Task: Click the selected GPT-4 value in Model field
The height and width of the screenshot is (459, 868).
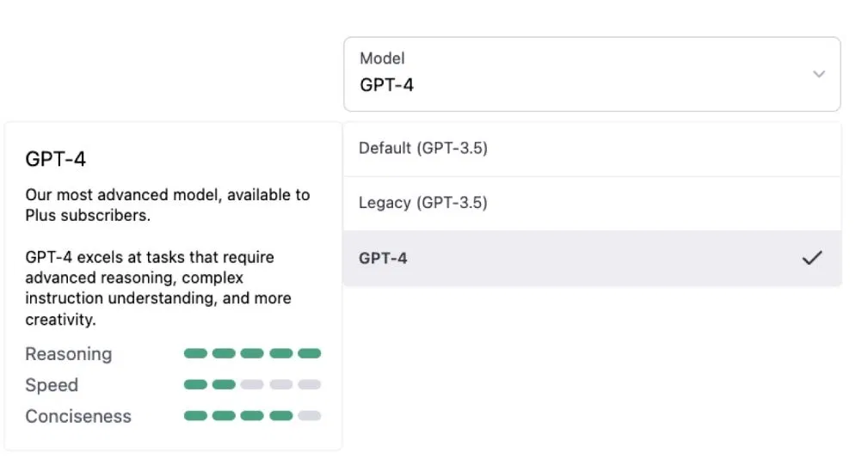Action: 386,85
